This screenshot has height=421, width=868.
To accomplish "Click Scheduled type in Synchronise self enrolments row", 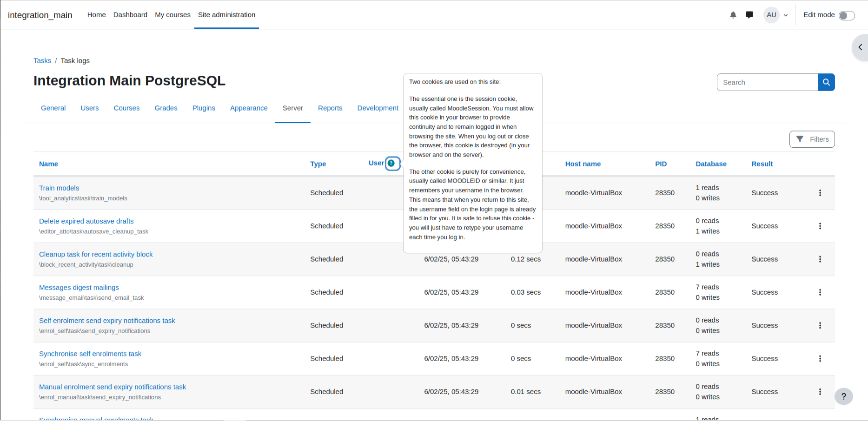I will (x=326, y=359).
